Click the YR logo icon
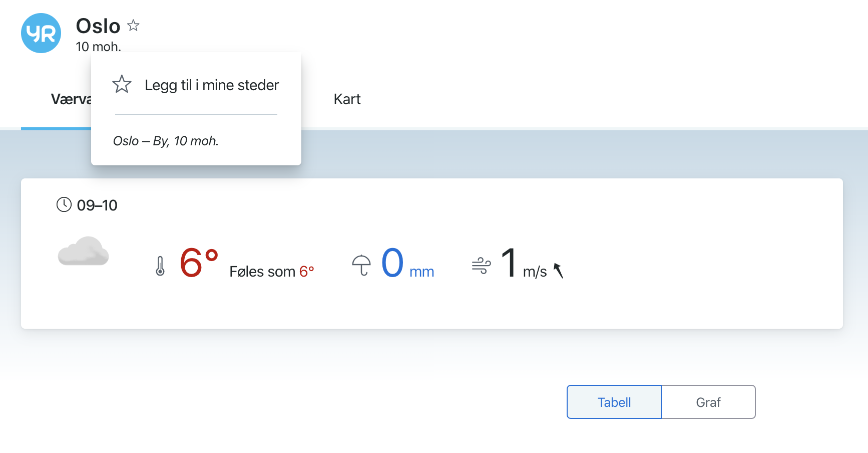This screenshot has width=868, height=453. pos(41,33)
